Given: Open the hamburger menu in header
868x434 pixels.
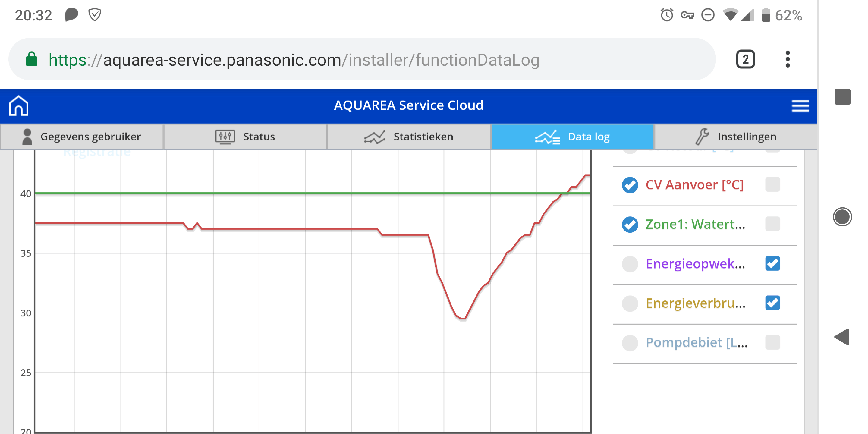Looking at the screenshot, I should [x=800, y=106].
